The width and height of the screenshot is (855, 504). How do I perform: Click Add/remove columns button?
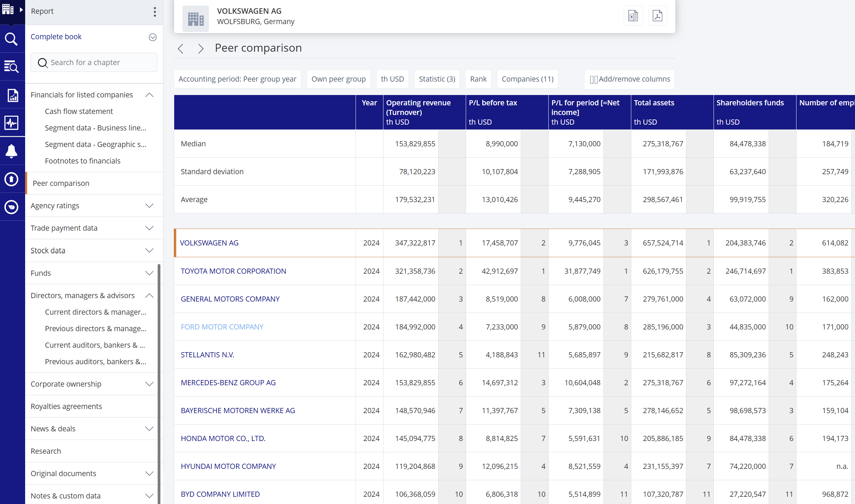coord(629,79)
